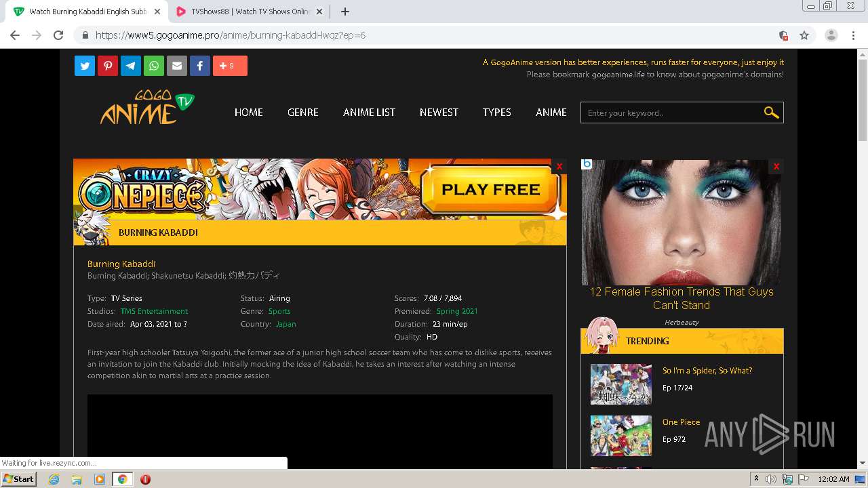This screenshot has height=488, width=868.
Task: Click the fashion ad face image
Action: pyautogui.click(x=682, y=222)
